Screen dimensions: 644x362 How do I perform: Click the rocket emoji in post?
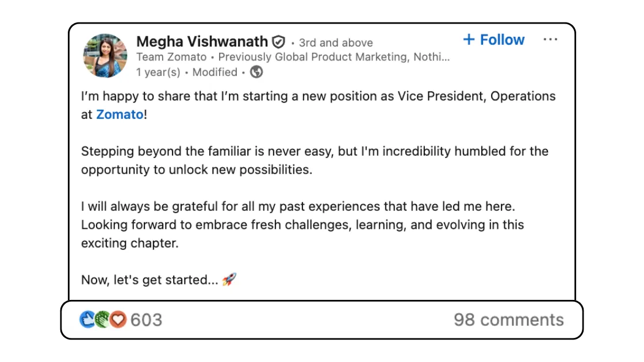pyautogui.click(x=229, y=279)
